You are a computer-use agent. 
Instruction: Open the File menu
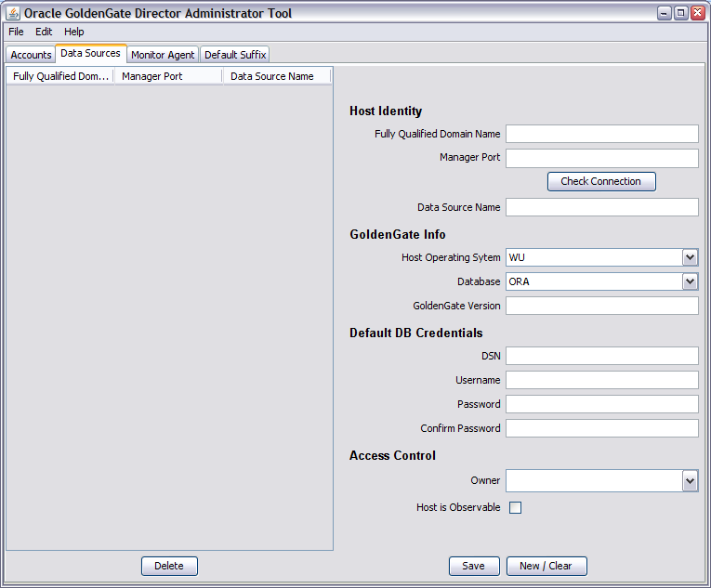tap(16, 32)
